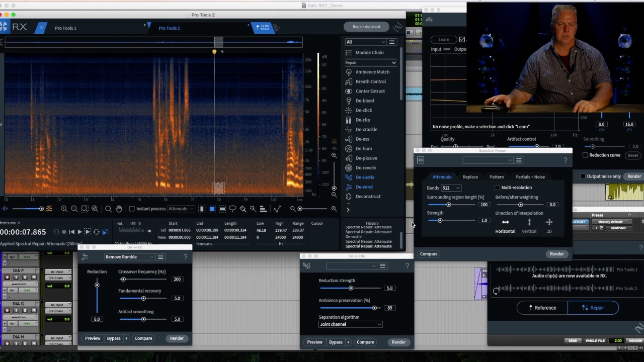644x362 pixels.
Task: Toggle loop playback in transport
Action: point(96,232)
